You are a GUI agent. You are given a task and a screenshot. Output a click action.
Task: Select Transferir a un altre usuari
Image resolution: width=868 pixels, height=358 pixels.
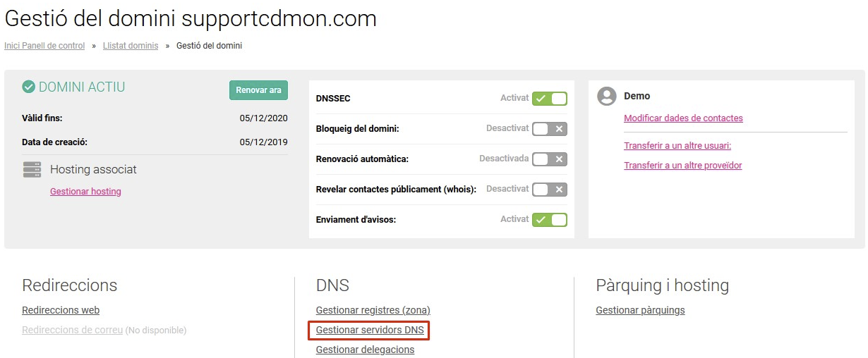coord(677,146)
